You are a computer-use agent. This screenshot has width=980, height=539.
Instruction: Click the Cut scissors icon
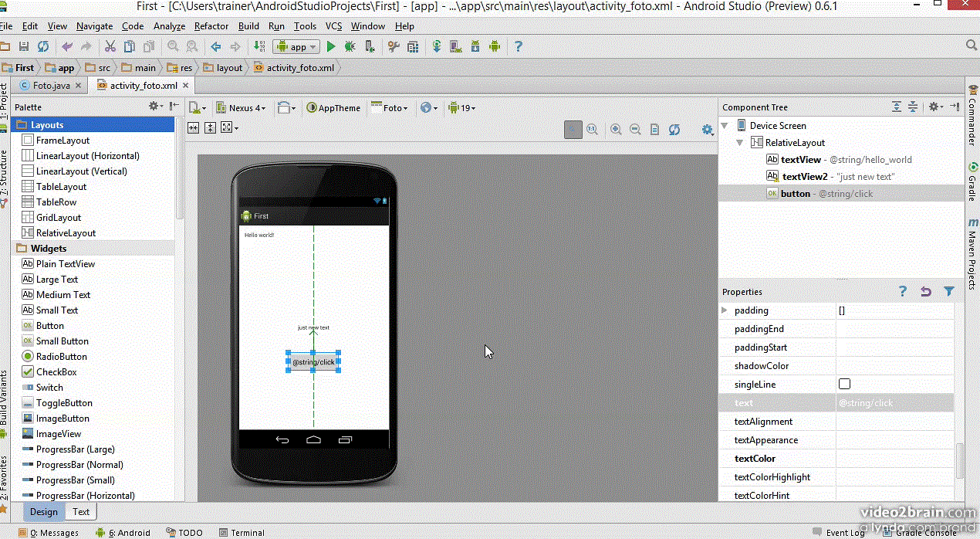tap(110, 46)
